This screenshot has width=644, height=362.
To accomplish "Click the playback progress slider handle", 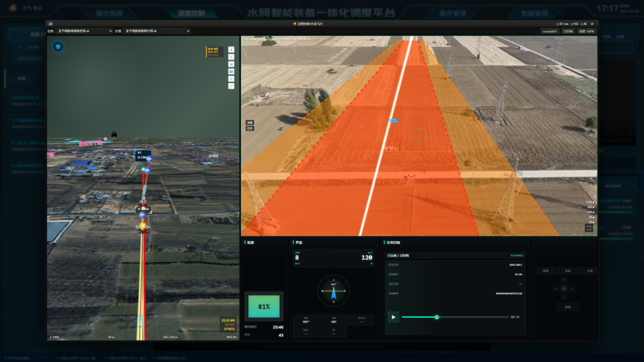I will coord(437,317).
